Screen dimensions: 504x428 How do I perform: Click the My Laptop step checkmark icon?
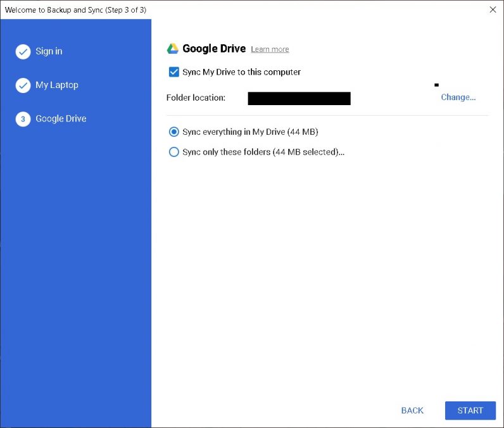[23, 85]
